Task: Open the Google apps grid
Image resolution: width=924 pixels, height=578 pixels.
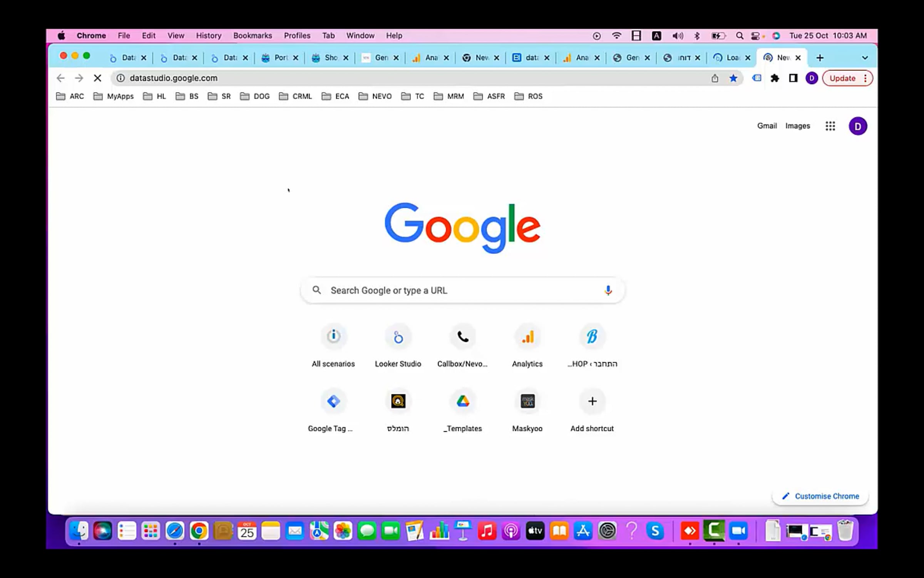Action: (830, 126)
